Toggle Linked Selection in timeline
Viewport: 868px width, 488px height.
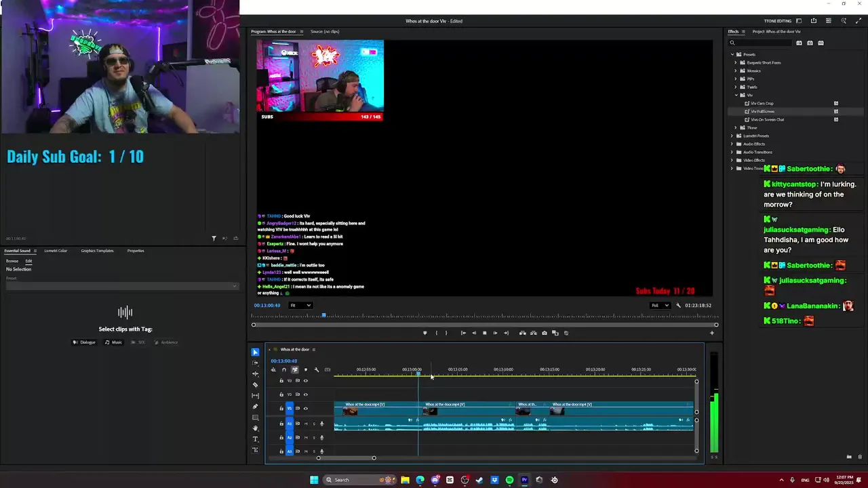pyautogui.click(x=294, y=369)
